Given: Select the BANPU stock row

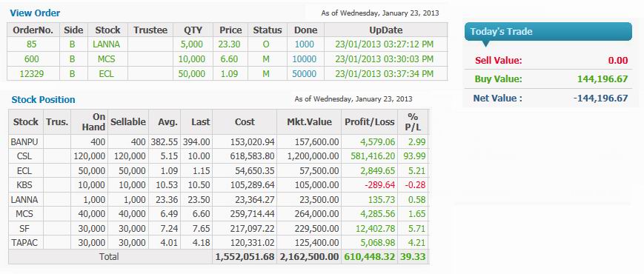Looking at the screenshot, I should click(x=218, y=142).
